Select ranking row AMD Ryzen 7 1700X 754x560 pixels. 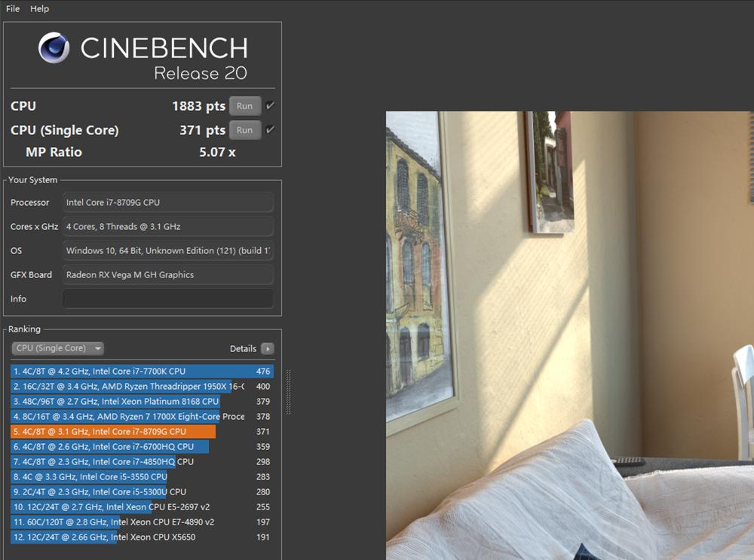142,416
